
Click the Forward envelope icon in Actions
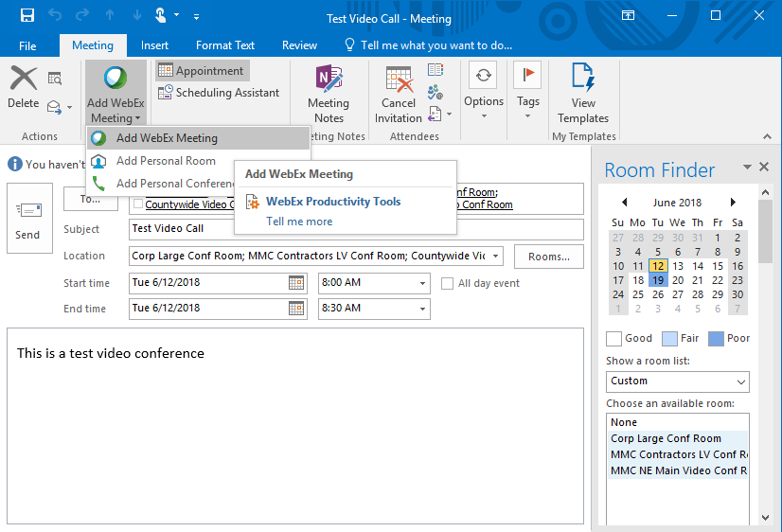tap(54, 107)
